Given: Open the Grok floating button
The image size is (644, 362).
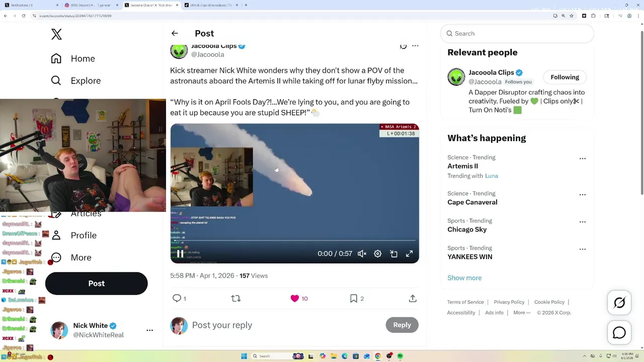Looking at the screenshot, I should pyautogui.click(x=619, y=303).
